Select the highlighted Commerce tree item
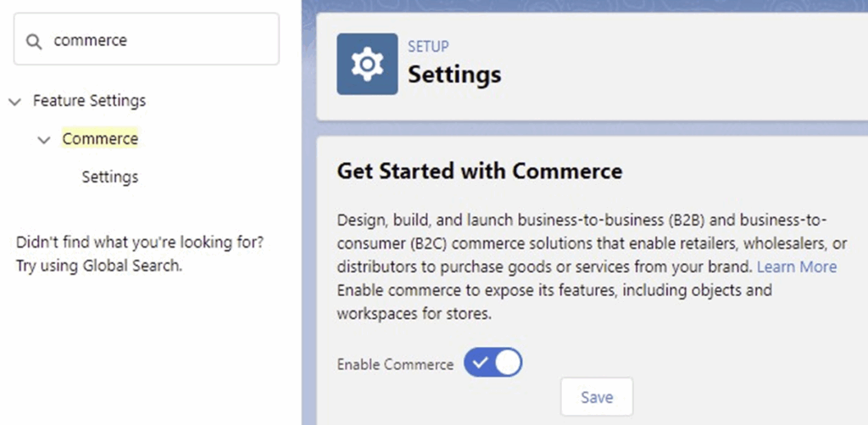 click(100, 138)
